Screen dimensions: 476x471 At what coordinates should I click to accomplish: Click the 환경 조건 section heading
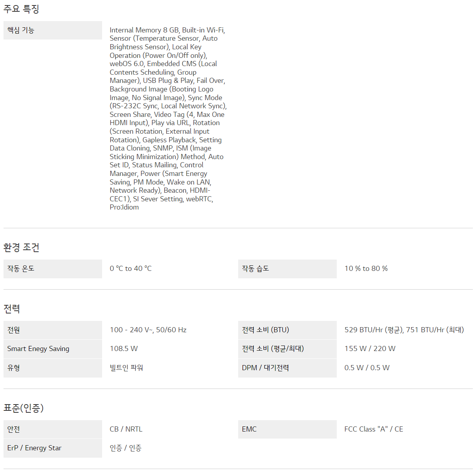click(x=22, y=247)
